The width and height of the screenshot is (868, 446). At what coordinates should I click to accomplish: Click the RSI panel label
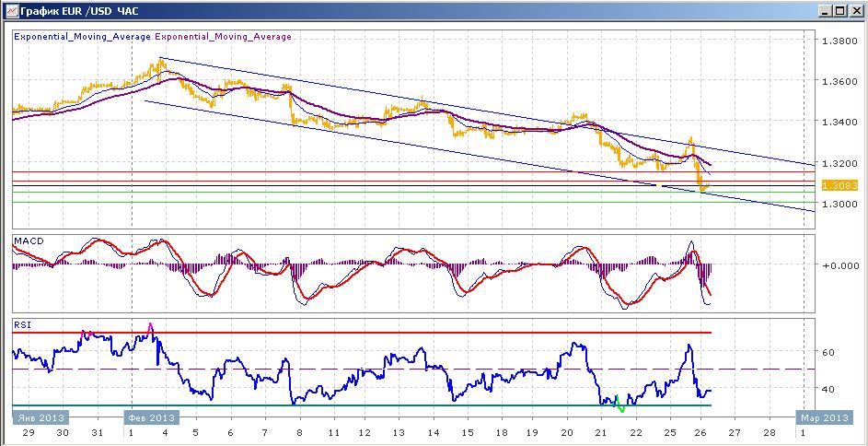(x=22, y=325)
